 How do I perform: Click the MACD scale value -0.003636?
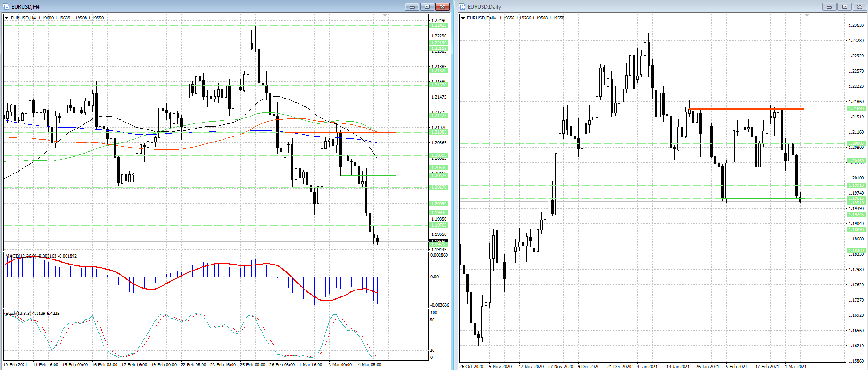click(x=440, y=305)
